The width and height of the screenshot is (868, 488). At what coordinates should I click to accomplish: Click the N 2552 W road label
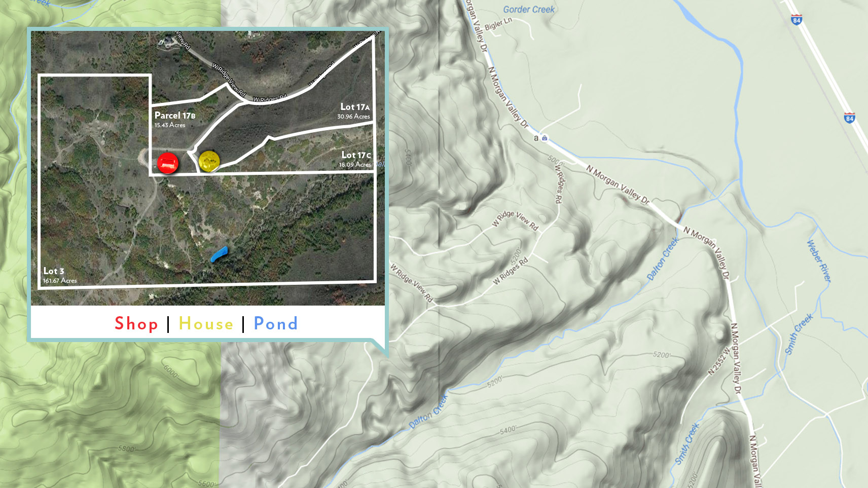719,361
